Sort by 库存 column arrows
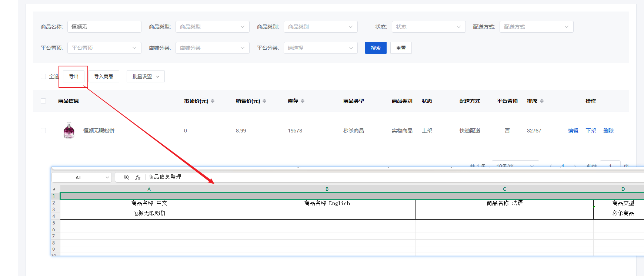The width and height of the screenshot is (644, 276). [x=303, y=101]
